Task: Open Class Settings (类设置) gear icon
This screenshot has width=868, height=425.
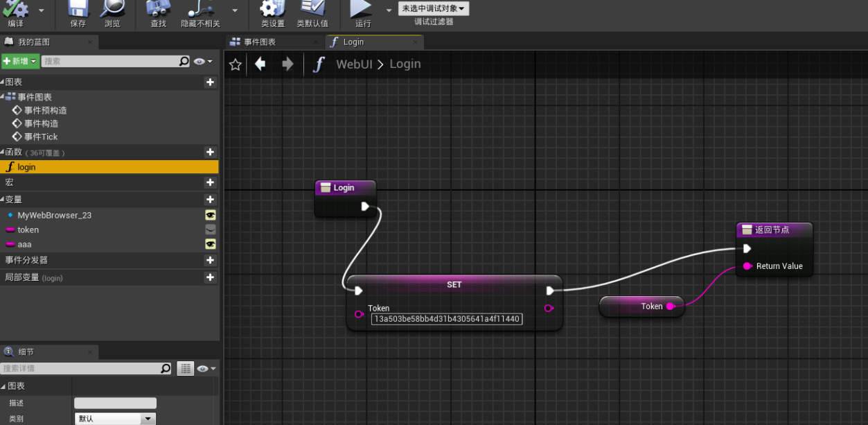Action: (x=272, y=9)
